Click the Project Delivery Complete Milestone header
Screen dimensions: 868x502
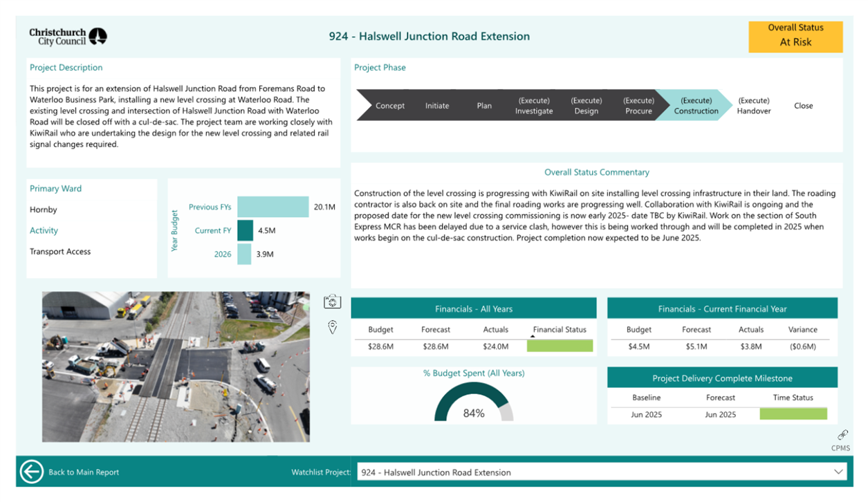722,378
